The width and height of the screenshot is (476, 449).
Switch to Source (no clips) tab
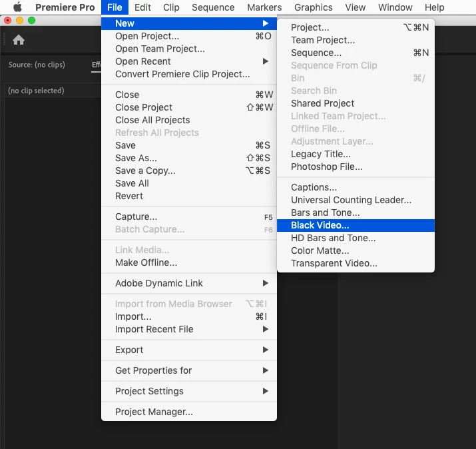coord(37,65)
